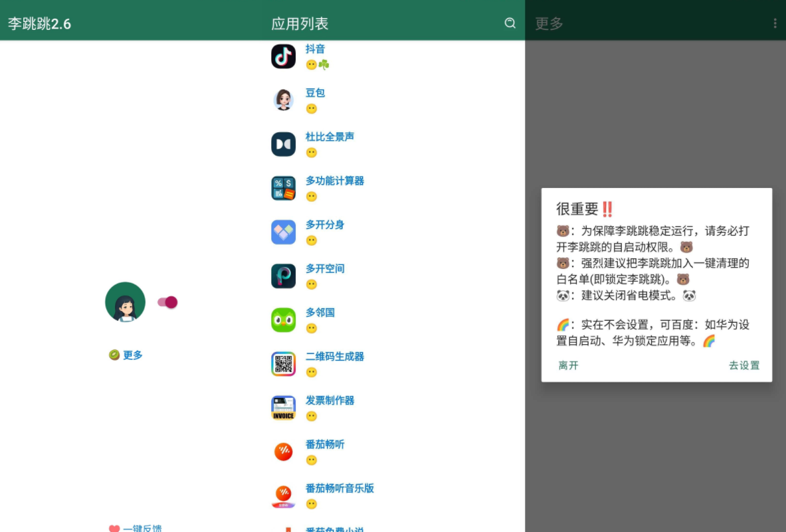The width and height of the screenshot is (786, 532).
Task: Open the Duolingo 多邻国 owl icon
Action: pyautogui.click(x=283, y=320)
